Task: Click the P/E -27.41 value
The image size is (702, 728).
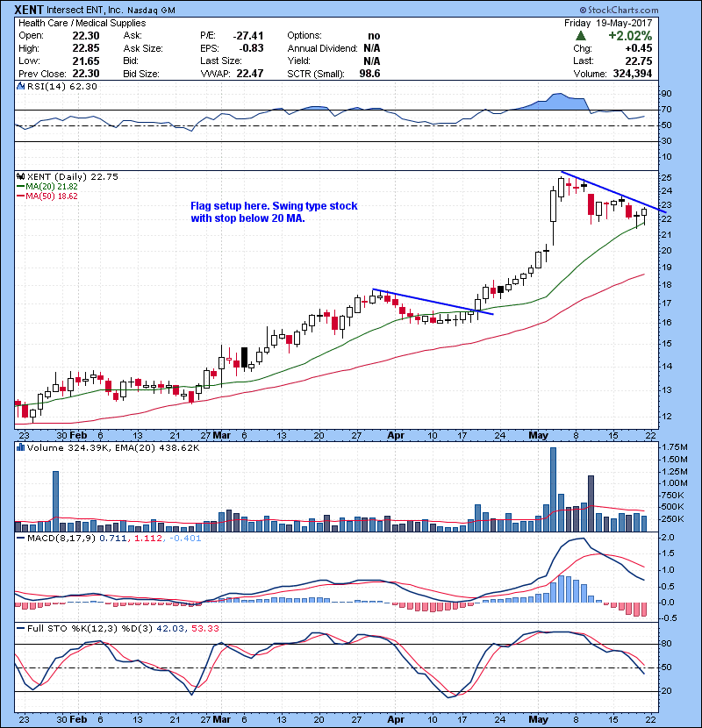Action: pos(248,36)
